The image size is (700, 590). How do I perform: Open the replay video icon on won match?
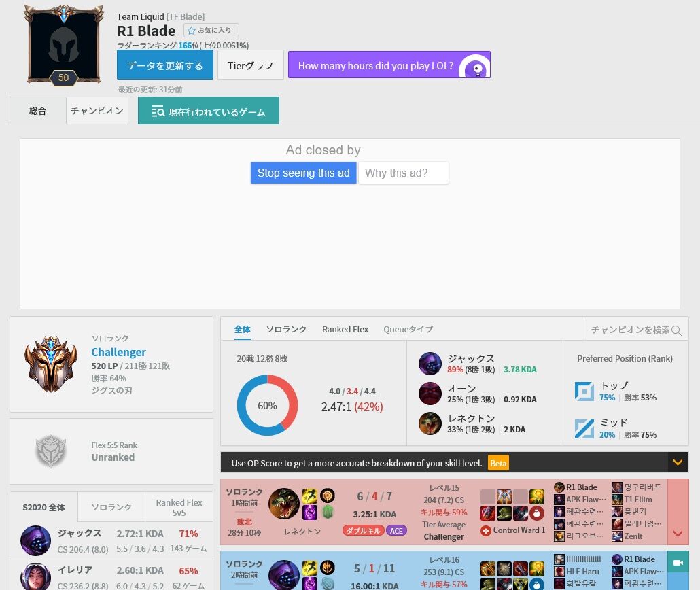pos(678,562)
